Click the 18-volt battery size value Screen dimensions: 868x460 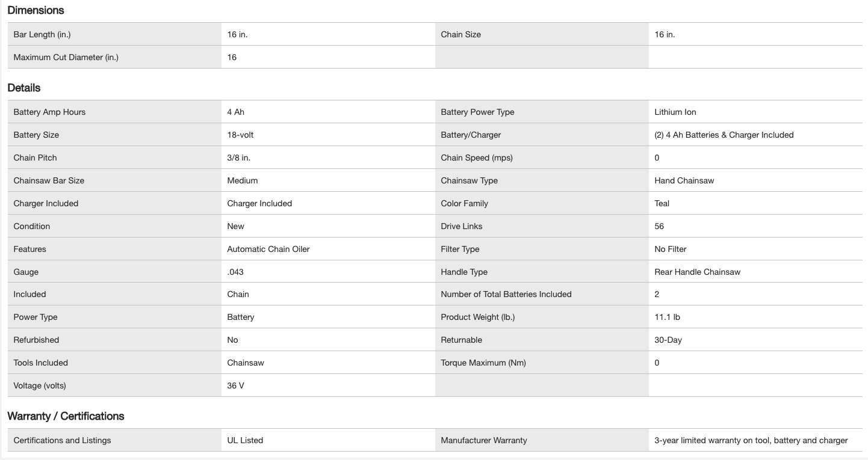click(240, 135)
